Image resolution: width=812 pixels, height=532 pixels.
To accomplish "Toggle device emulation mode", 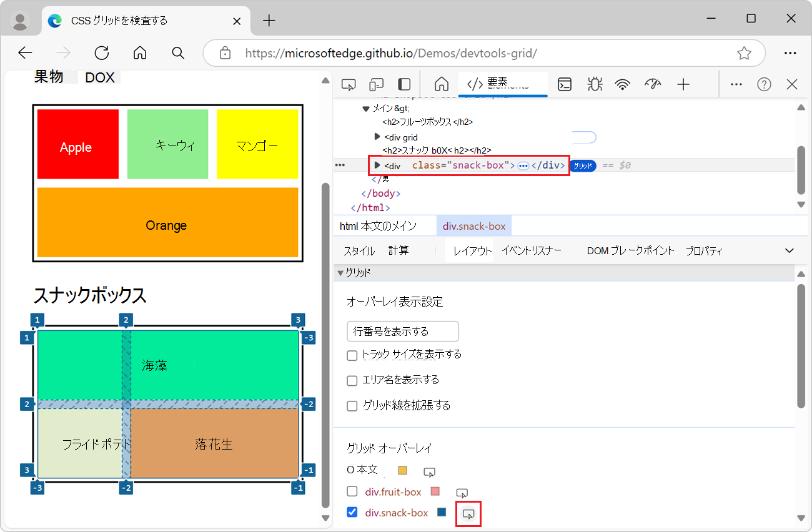I will [x=376, y=83].
